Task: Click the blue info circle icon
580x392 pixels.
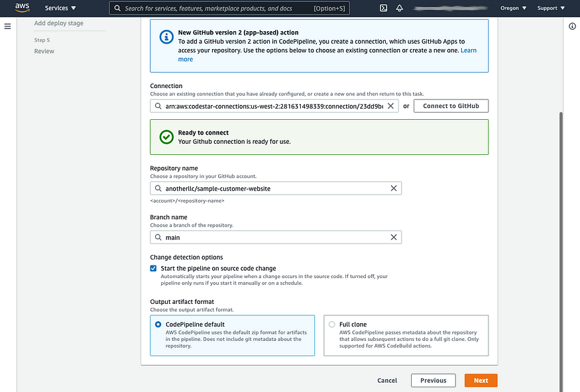Action: point(166,37)
